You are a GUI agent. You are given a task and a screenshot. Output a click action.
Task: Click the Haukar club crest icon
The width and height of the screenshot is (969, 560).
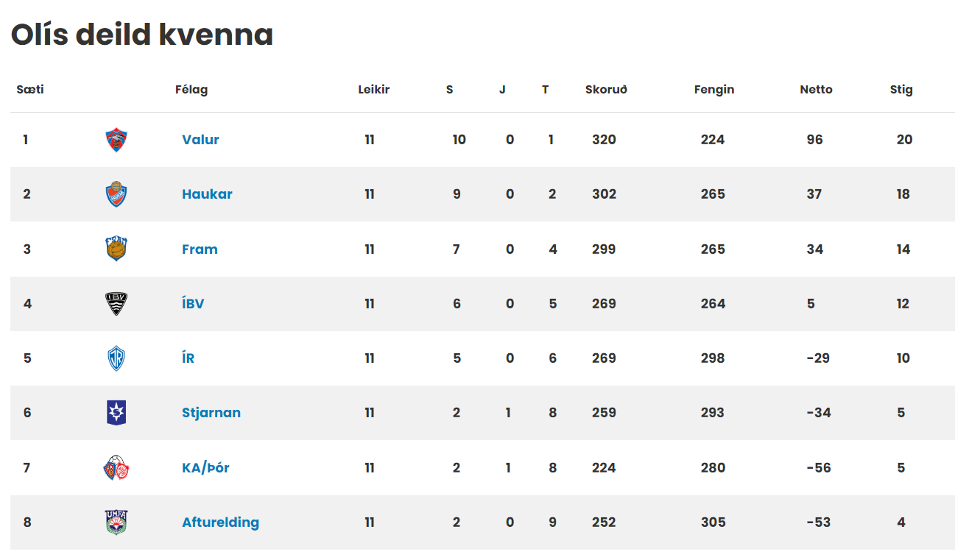pyautogui.click(x=116, y=194)
